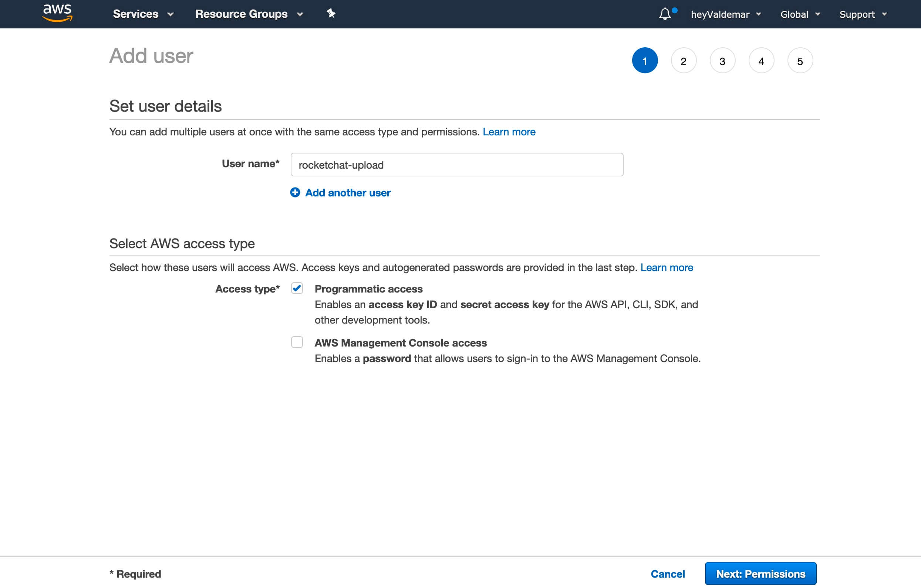Expand the Global region selector
The height and width of the screenshot is (588, 921).
point(800,14)
